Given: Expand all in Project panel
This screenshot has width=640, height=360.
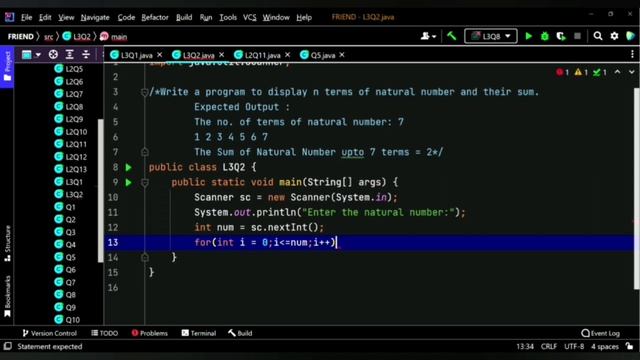Looking at the screenshot, I should click(70, 54).
